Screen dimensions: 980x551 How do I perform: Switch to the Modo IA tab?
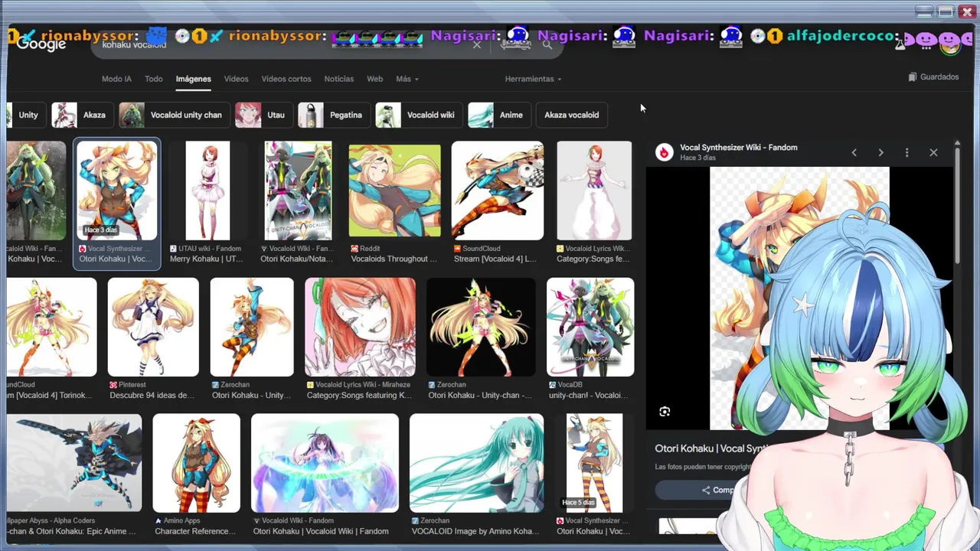tap(116, 79)
